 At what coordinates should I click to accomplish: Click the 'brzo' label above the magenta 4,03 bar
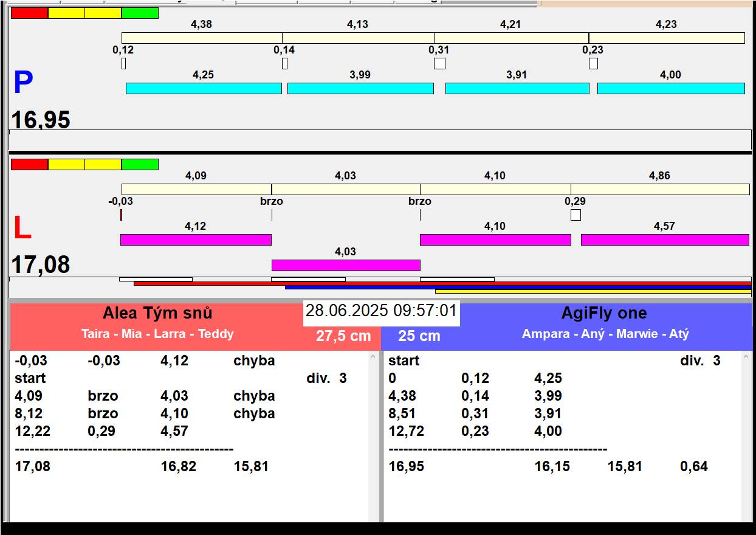[272, 201]
